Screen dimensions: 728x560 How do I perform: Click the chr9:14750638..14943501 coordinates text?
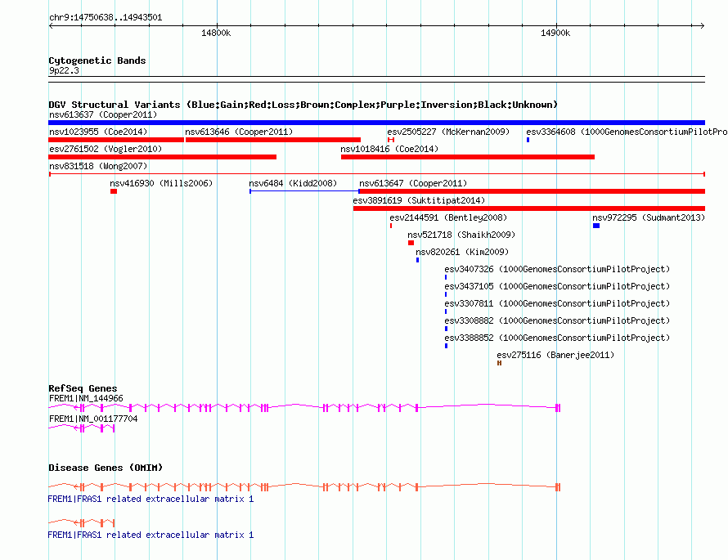coord(106,18)
